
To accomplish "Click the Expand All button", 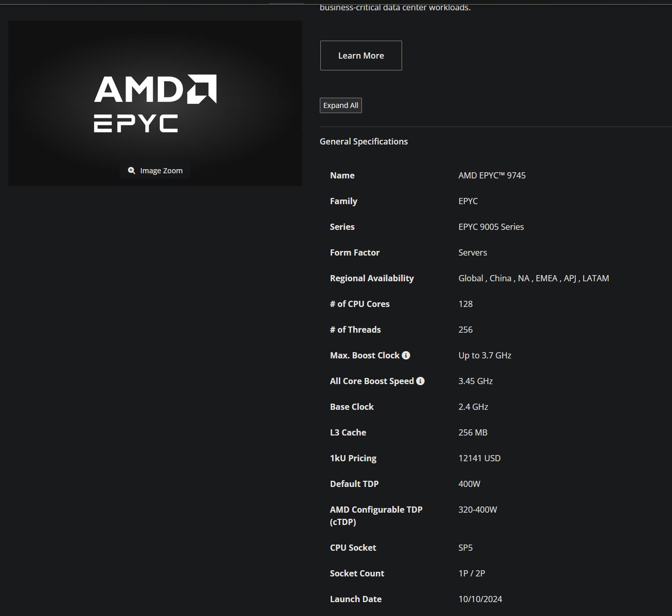I will point(341,105).
